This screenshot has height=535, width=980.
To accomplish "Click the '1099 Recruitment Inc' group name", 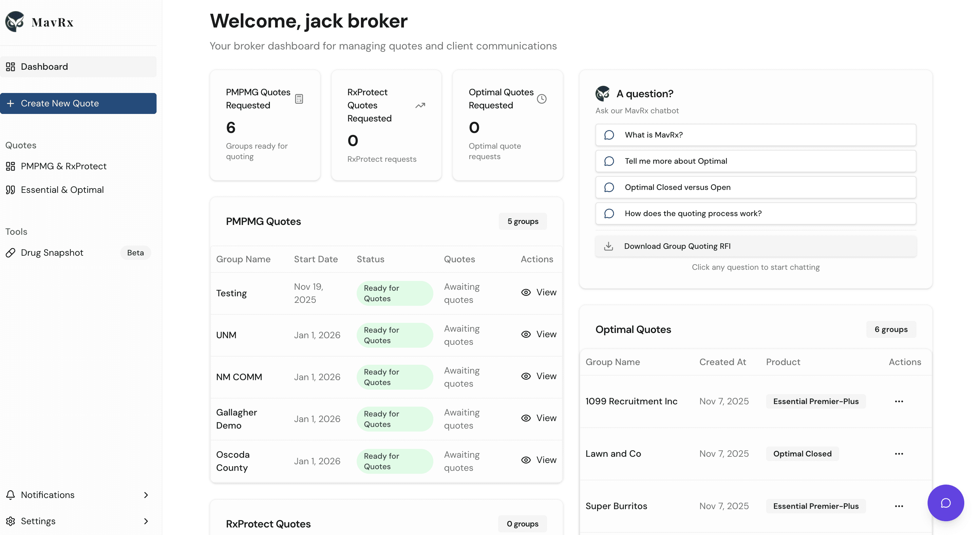I will [631, 401].
